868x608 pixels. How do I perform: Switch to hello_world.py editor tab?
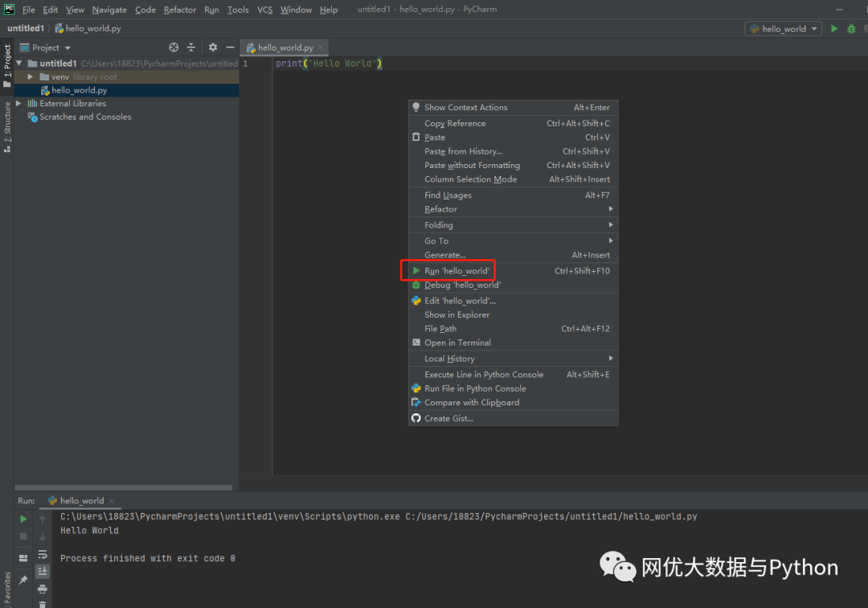pyautogui.click(x=285, y=47)
